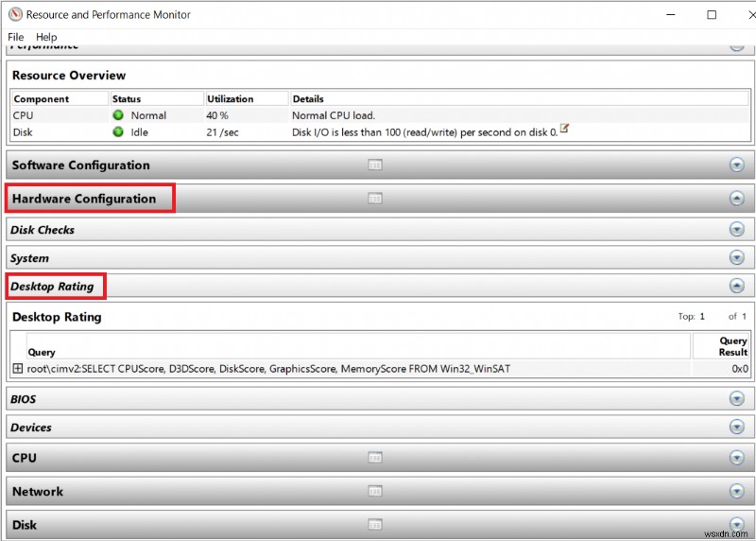756x541 pixels.
Task: Open the File menu
Action: click(15, 37)
